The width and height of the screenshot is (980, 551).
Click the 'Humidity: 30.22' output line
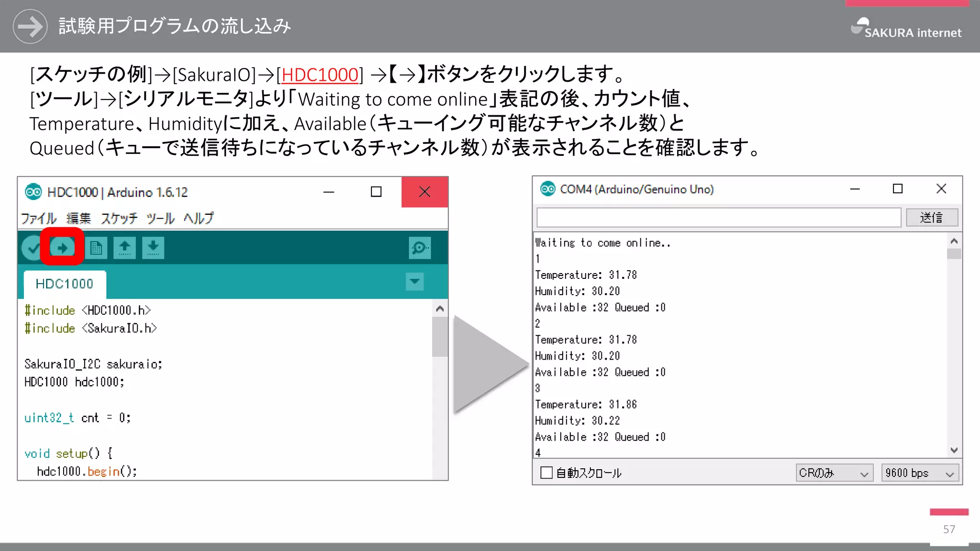[577, 421]
